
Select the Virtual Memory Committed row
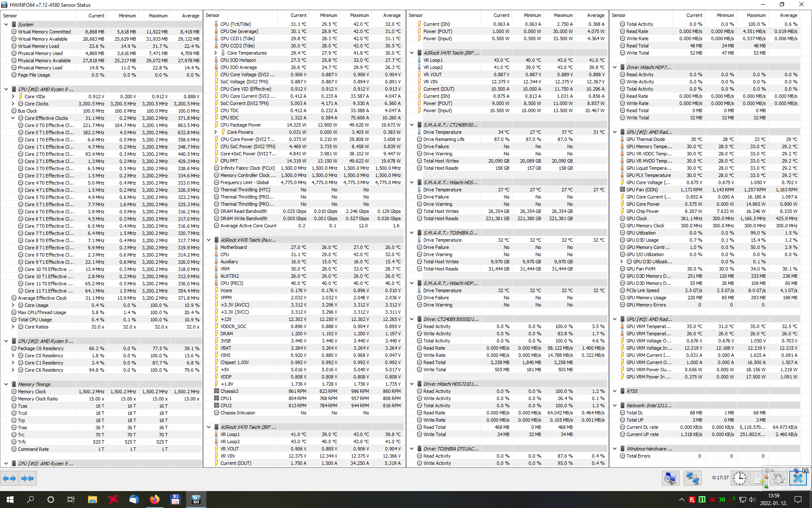[101, 32]
